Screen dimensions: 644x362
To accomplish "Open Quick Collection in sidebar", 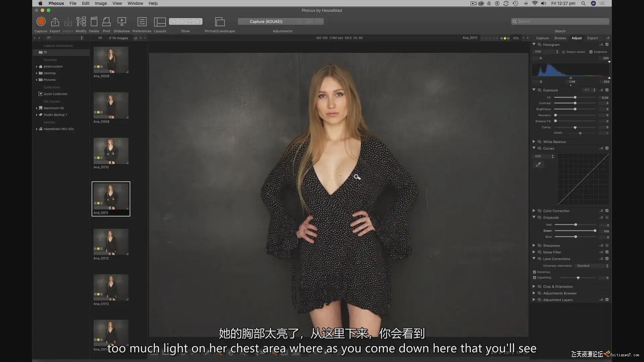I will tap(55, 94).
